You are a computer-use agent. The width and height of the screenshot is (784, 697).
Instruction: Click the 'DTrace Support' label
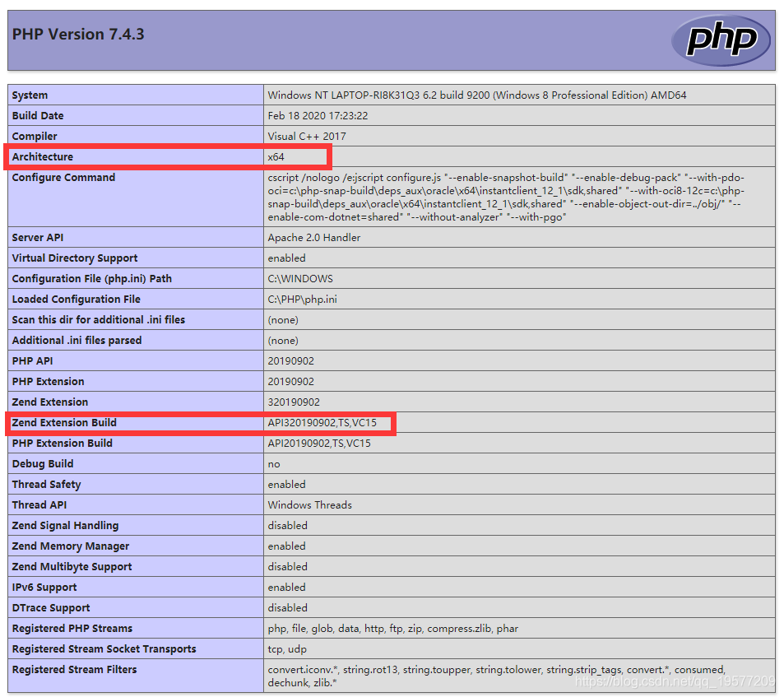tap(51, 607)
